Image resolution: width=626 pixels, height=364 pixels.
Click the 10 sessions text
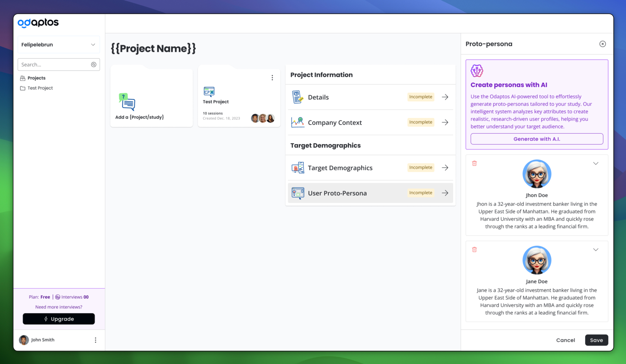pyautogui.click(x=213, y=113)
